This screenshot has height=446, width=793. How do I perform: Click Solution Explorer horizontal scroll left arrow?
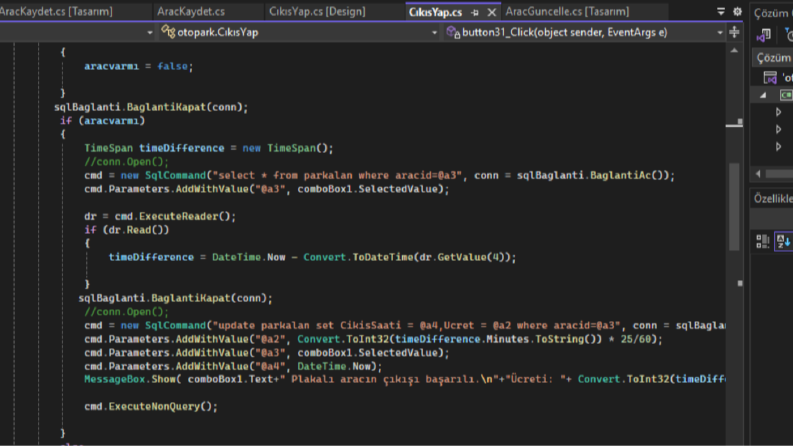click(758, 174)
